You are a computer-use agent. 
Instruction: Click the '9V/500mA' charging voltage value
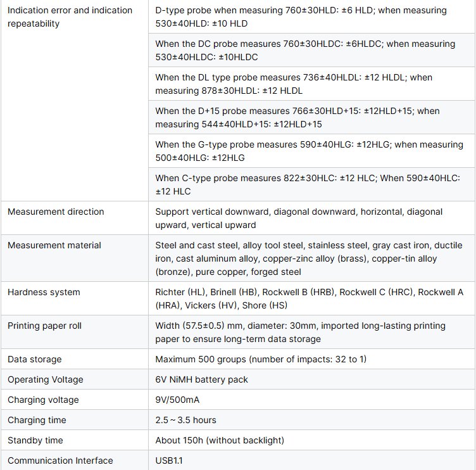click(177, 400)
